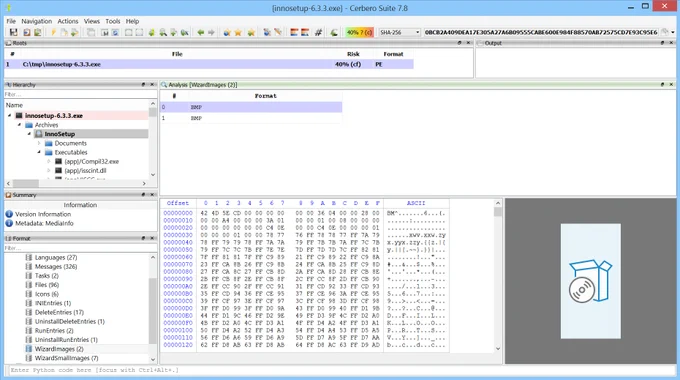The width and height of the screenshot is (680, 380).
Task: Float the Hierarchy panel using its detach icon
Action: tap(143, 85)
